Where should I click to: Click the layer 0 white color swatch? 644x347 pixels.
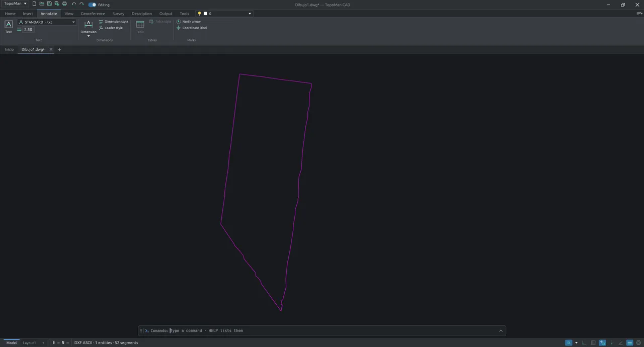tap(205, 14)
